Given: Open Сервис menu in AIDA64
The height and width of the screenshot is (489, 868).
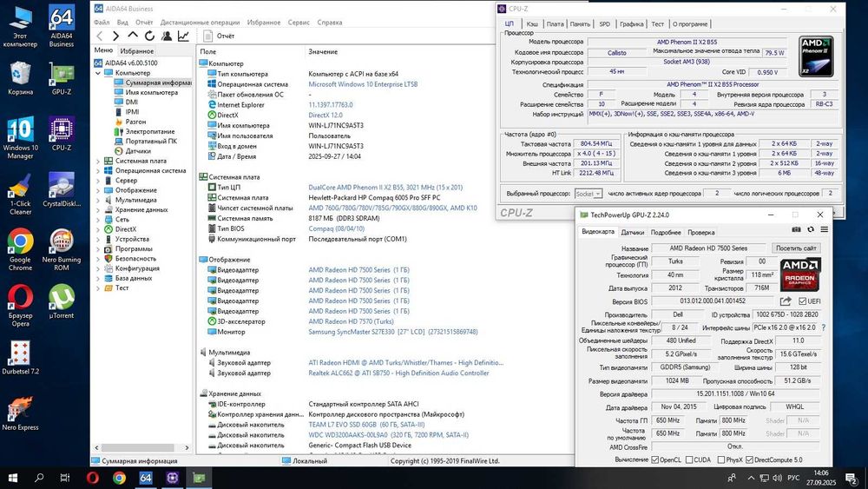Looking at the screenshot, I should pos(299,23).
